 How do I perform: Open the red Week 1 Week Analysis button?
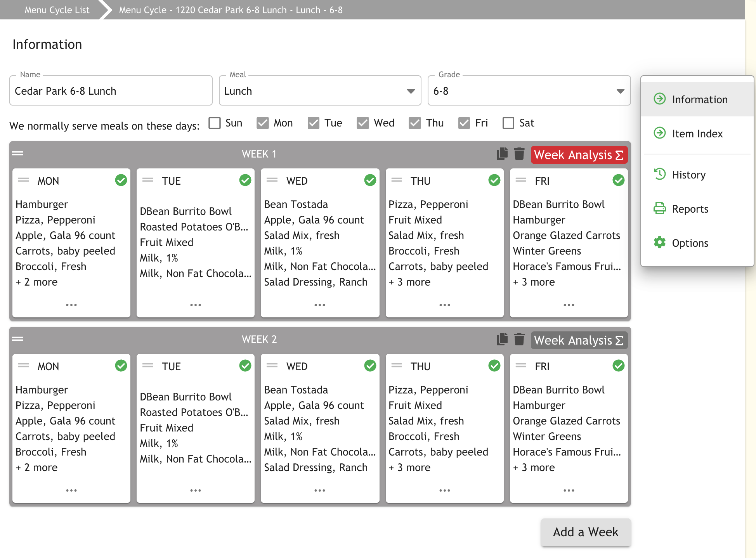point(579,155)
